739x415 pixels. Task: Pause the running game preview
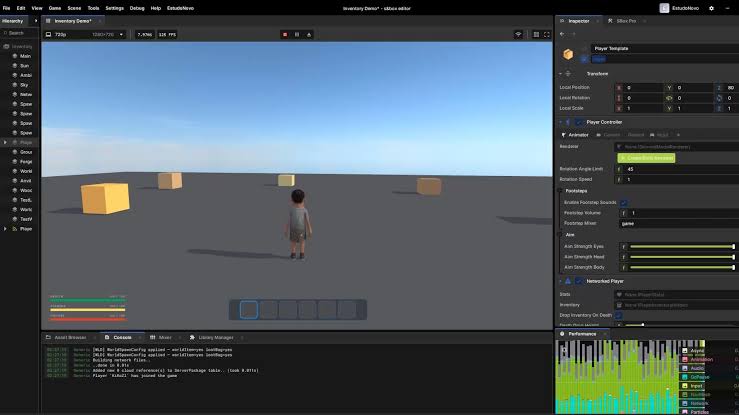pyautogui.click(x=297, y=34)
